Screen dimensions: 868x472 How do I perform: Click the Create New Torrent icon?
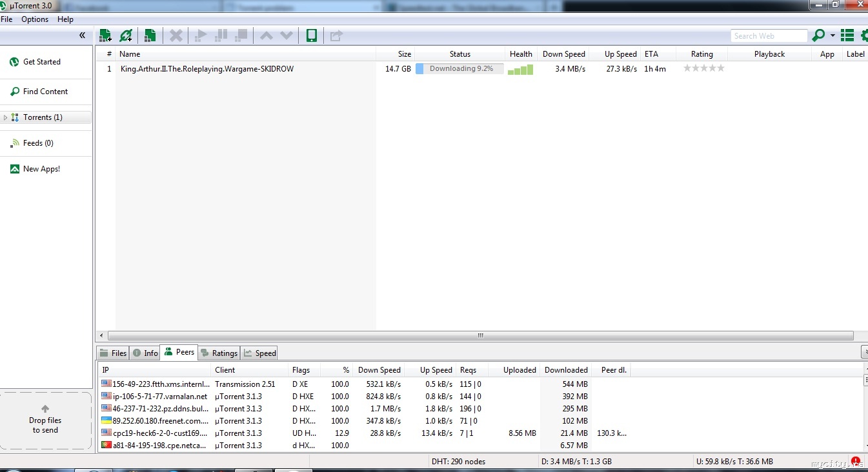pyautogui.click(x=150, y=35)
